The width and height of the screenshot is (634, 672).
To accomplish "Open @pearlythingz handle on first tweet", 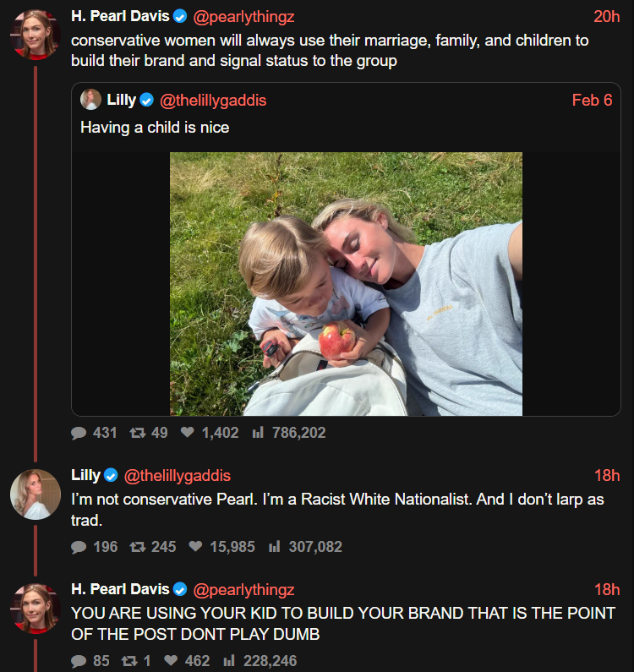I will click(244, 16).
